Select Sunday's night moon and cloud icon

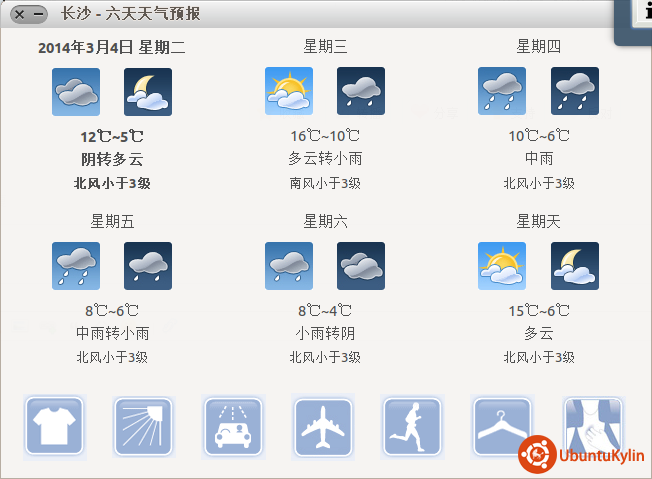point(575,266)
